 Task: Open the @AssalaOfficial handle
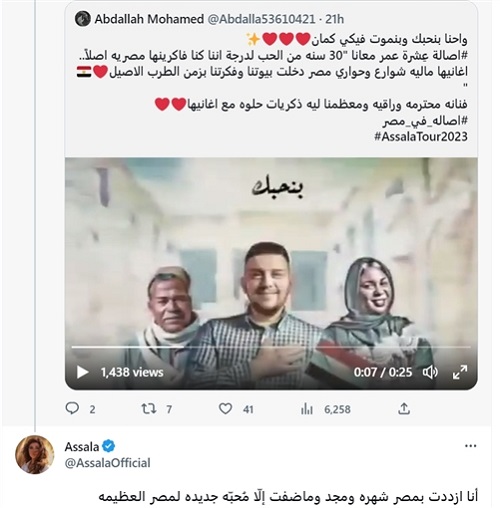point(107,463)
